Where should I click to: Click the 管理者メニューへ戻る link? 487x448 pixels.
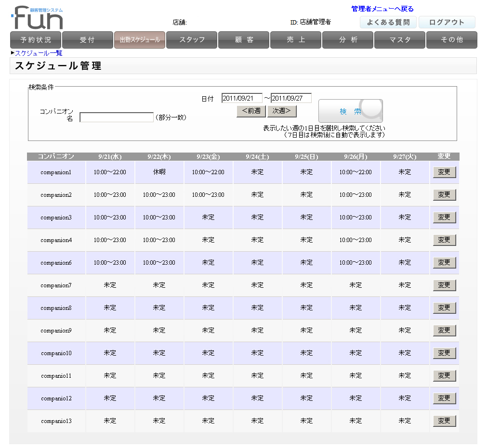point(382,9)
